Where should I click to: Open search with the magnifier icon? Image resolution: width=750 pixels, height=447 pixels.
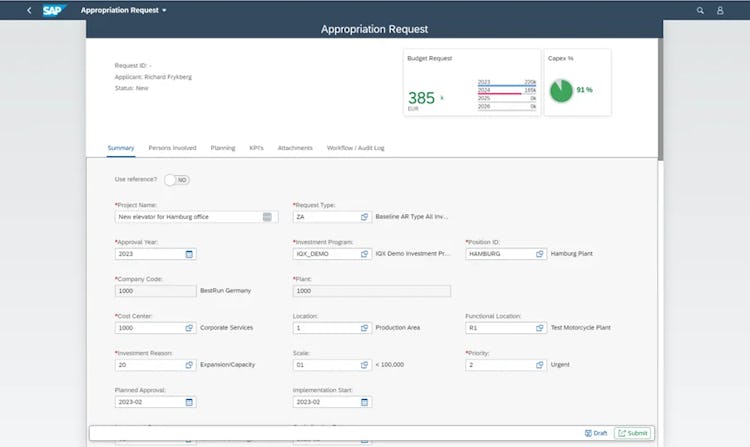(700, 10)
